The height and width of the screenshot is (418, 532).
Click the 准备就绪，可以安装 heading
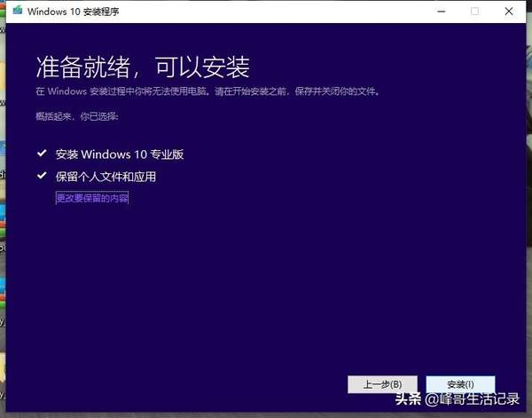tap(143, 67)
